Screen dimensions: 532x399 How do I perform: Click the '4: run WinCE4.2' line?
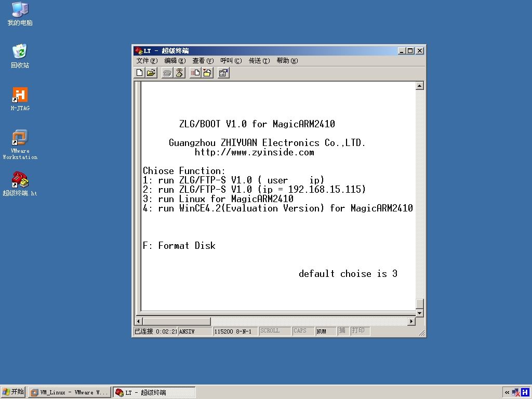tap(278, 208)
